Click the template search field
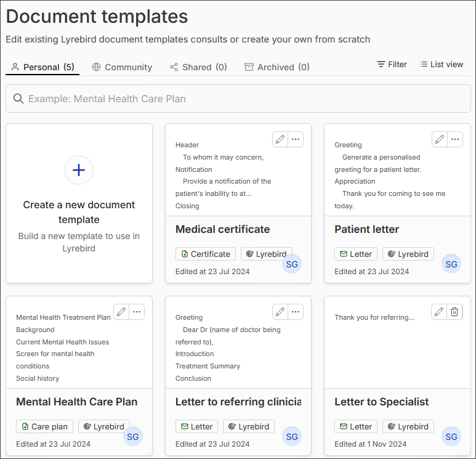 point(238,99)
